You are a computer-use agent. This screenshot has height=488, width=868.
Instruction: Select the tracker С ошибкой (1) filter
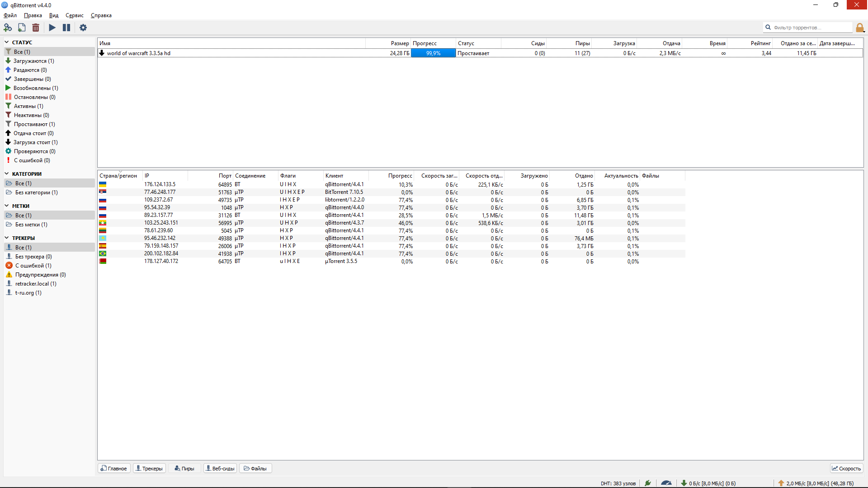(x=49, y=266)
